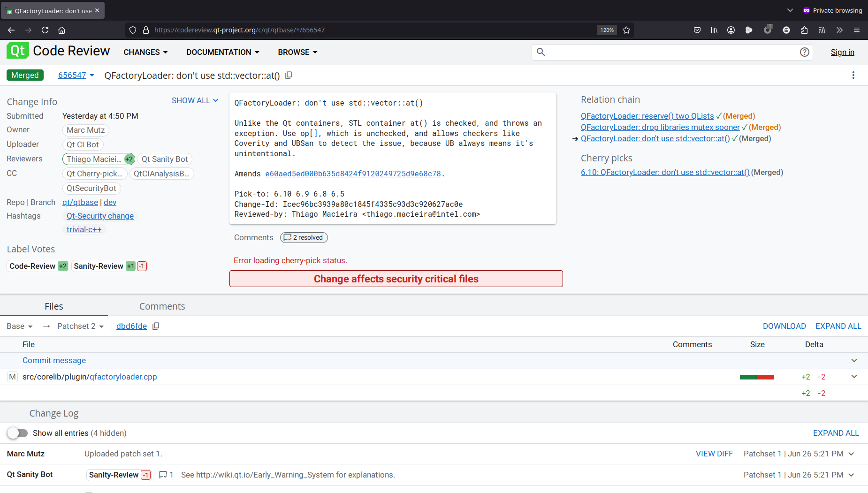This screenshot has height=493, width=868.
Task: Open the Patchset 2 dropdown
Action: coord(80,326)
